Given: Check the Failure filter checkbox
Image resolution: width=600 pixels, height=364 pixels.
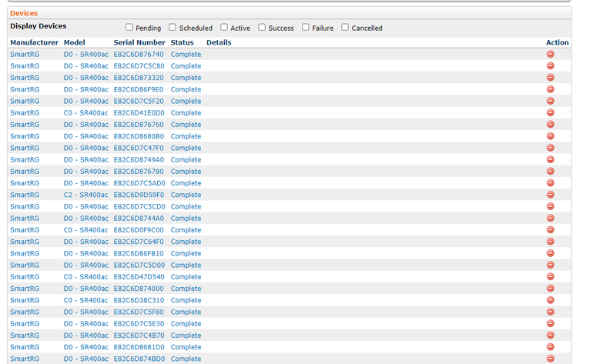Looking at the screenshot, I should pyautogui.click(x=305, y=27).
